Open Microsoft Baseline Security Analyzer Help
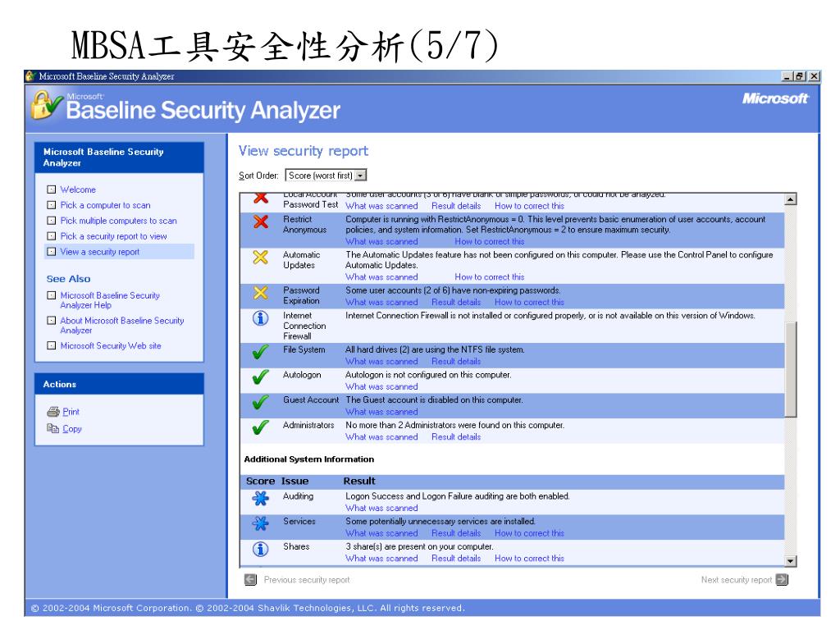 110,300
